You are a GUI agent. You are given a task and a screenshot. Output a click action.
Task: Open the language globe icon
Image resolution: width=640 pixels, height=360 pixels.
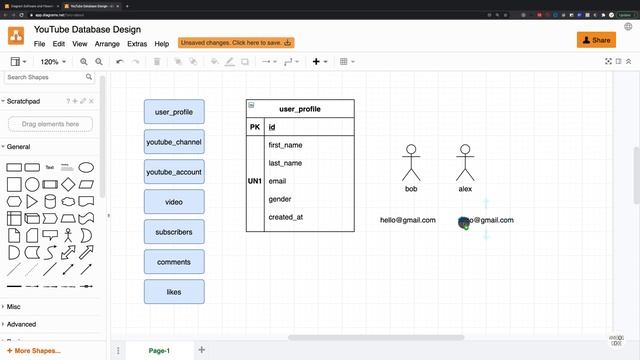click(x=628, y=27)
